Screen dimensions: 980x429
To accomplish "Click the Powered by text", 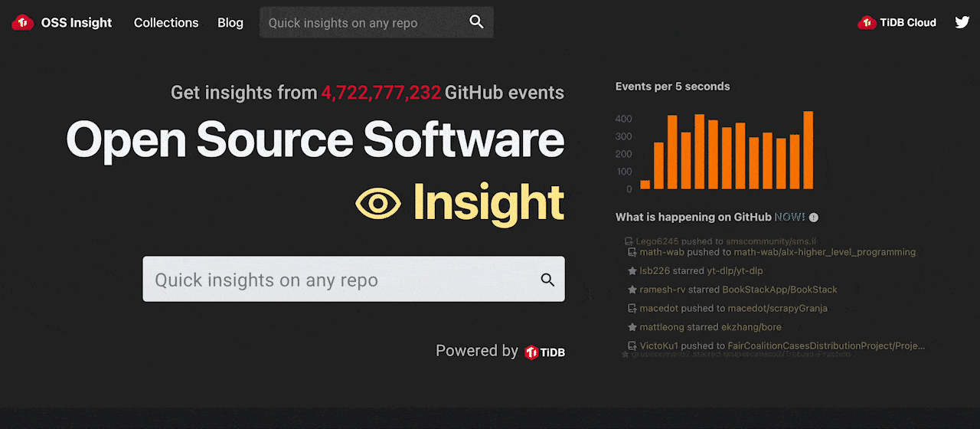I will pyautogui.click(x=477, y=351).
